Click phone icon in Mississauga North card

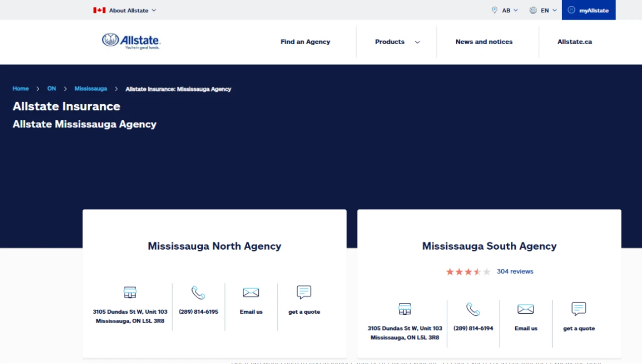tap(198, 292)
